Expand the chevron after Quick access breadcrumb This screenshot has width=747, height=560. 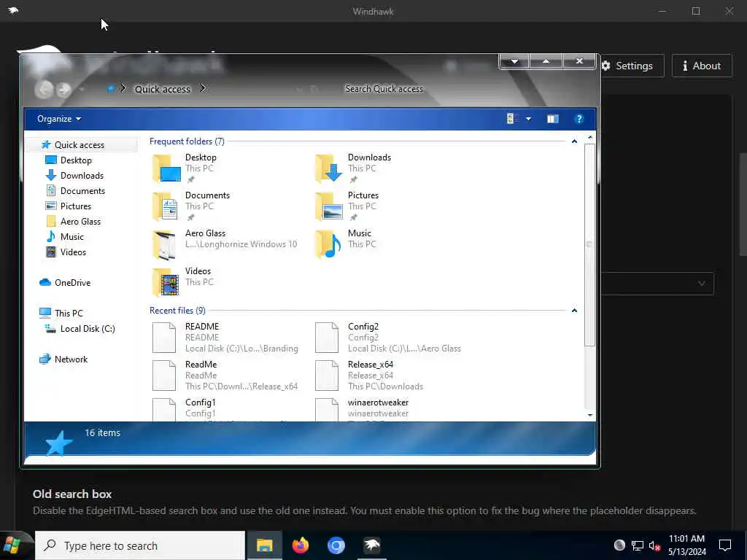click(203, 88)
